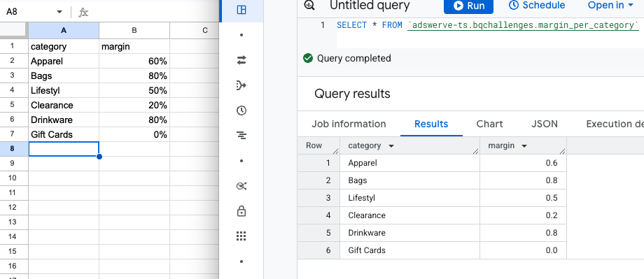644x279 pixels.
Task: Open the jobs list filter-lines sidebar icon
Action: click(x=241, y=136)
